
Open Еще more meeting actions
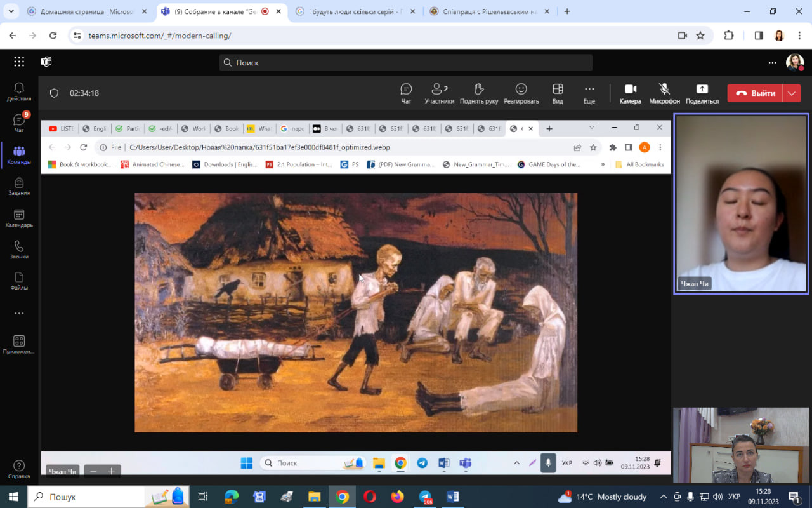[x=589, y=93]
